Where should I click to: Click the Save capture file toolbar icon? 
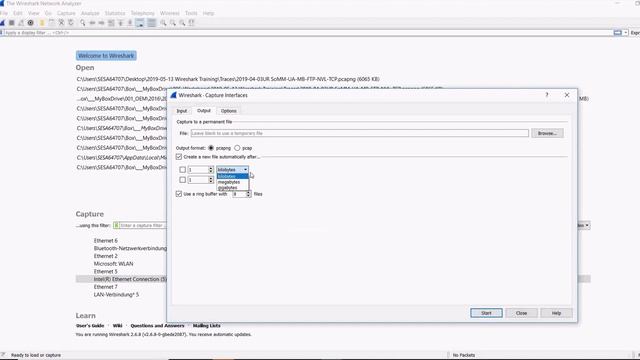[x=51, y=23]
